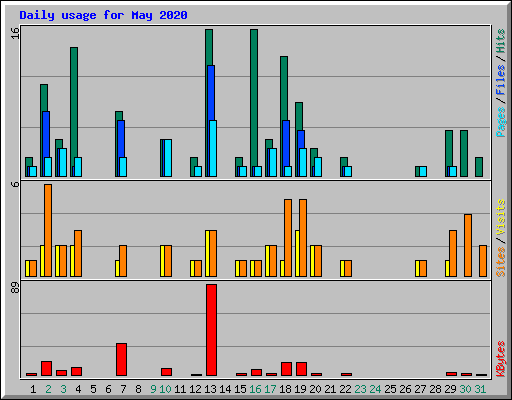Click the red KBytes bar for day 2
Image resolution: width=512 pixels, height=400 pixels.
coord(46,368)
